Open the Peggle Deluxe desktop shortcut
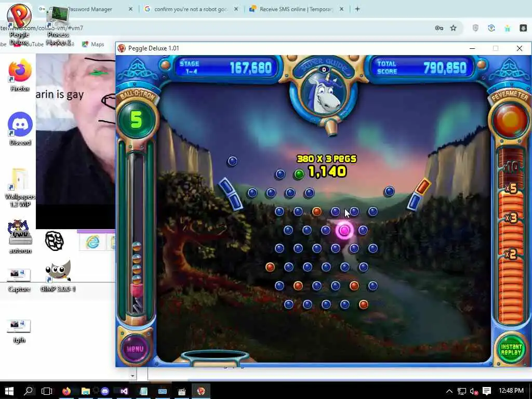Image resolution: width=532 pixels, height=399 pixels. pos(19,24)
